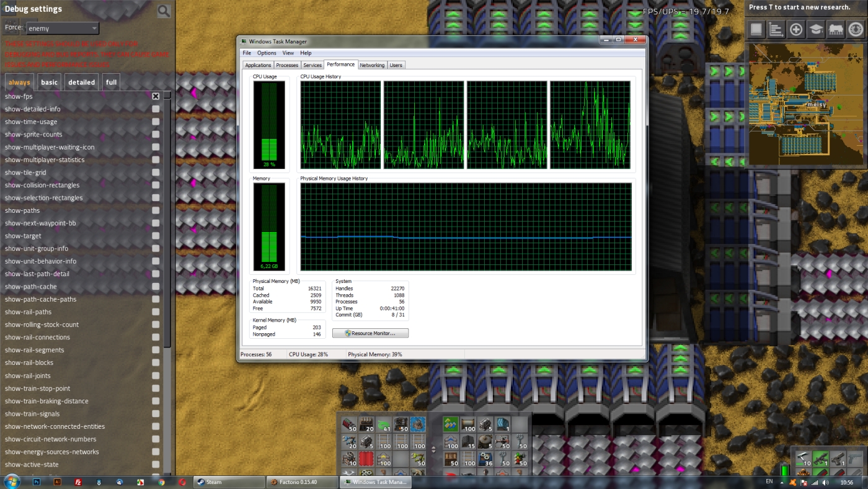The height and width of the screenshot is (489, 868).
Task: Enable the show-tile-grid checkbox
Action: (156, 173)
